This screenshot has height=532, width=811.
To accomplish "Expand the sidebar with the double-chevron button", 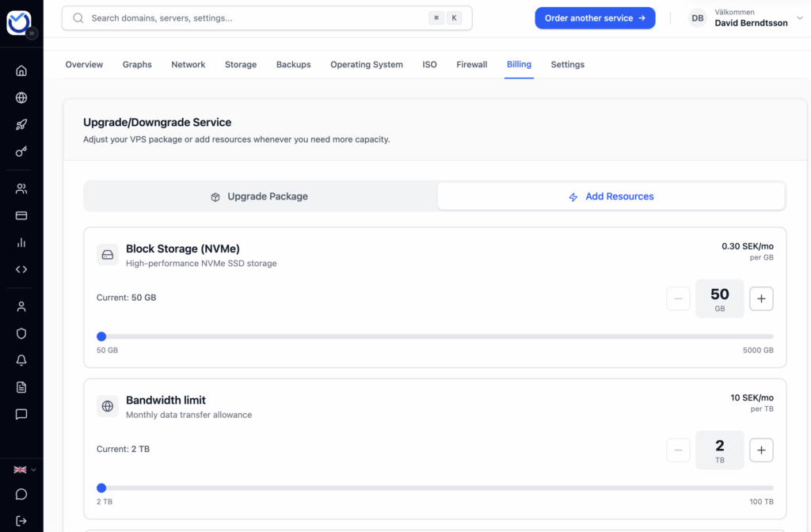I will [32, 33].
